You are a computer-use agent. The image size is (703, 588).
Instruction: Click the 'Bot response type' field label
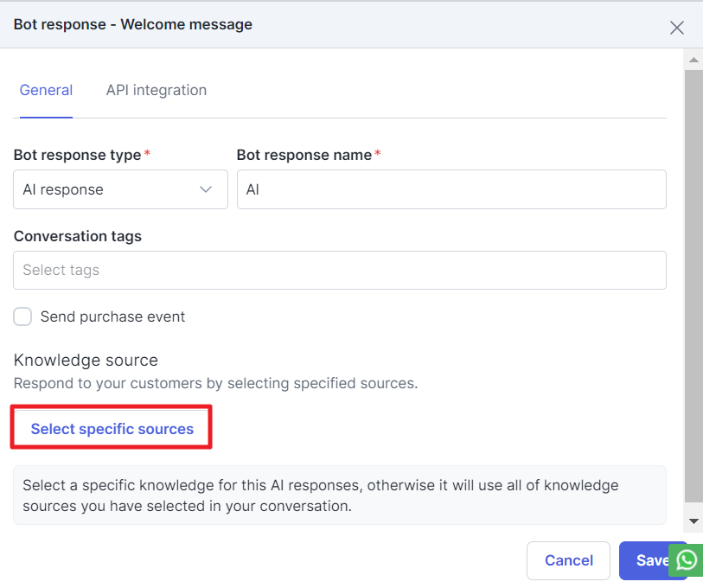tap(77, 155)
